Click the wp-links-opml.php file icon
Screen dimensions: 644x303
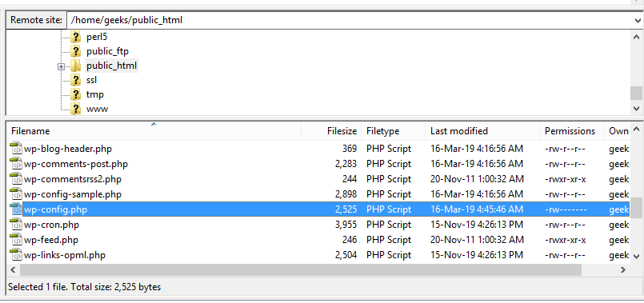tap(16, 255)
